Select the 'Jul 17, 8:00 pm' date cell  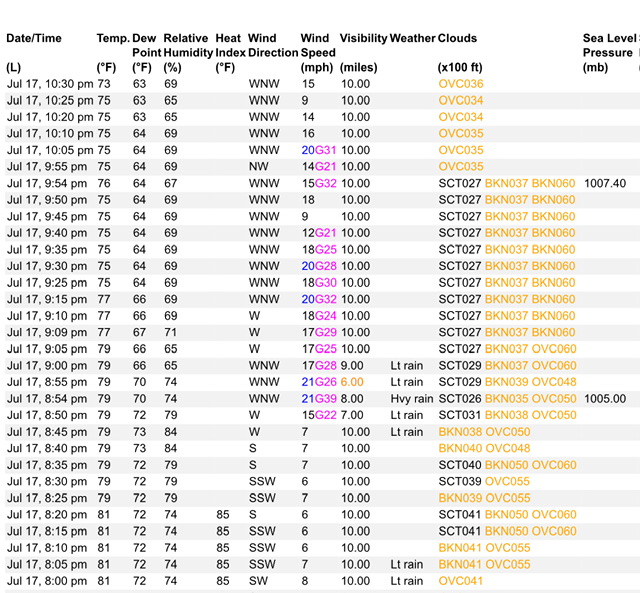47,581
